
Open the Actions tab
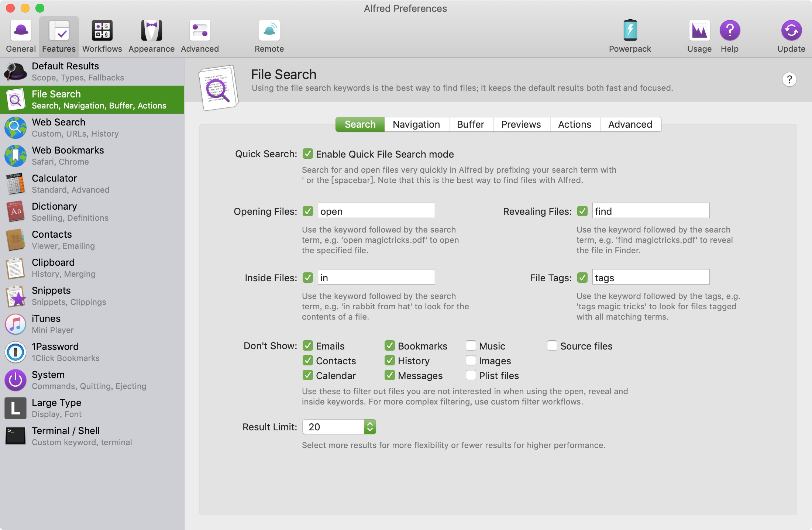(x=575, y=124)
